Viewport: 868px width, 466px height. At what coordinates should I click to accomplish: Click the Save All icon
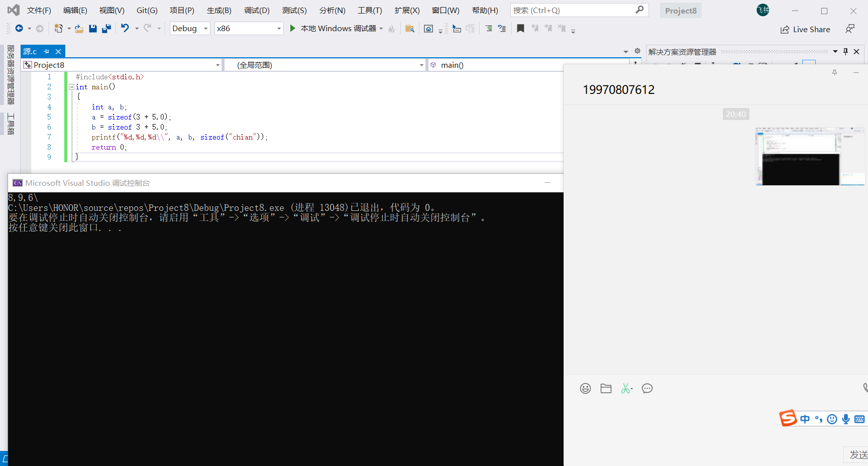pyautogui.click(x=106, y=29)
